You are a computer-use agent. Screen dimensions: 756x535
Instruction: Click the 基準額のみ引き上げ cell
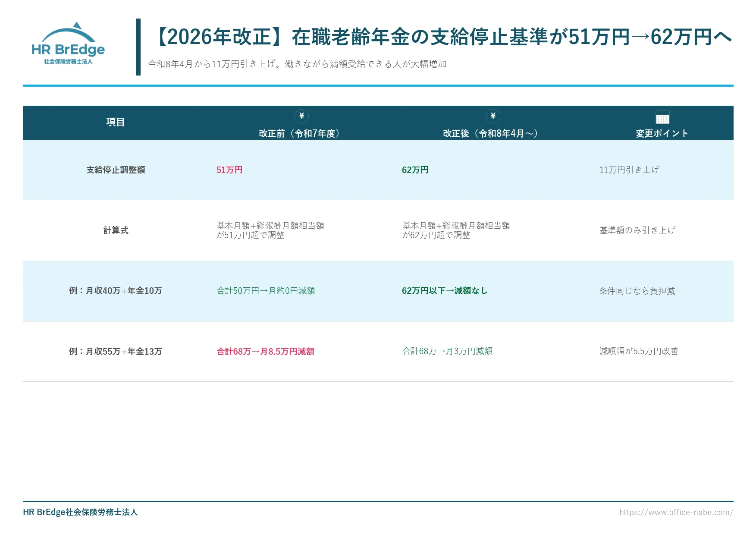coord(637,230)
